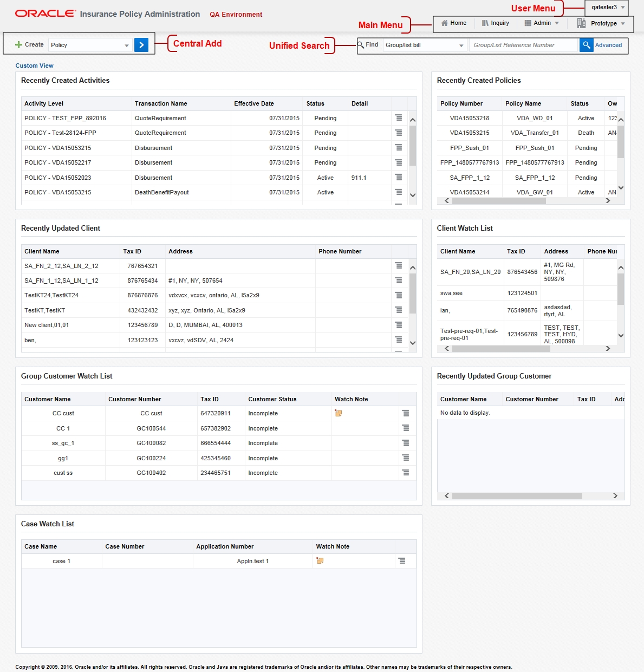Viewport: 644px width, 672px height.
Task: Select policy name VDA_Transfer_01
Action: [535, 133]
